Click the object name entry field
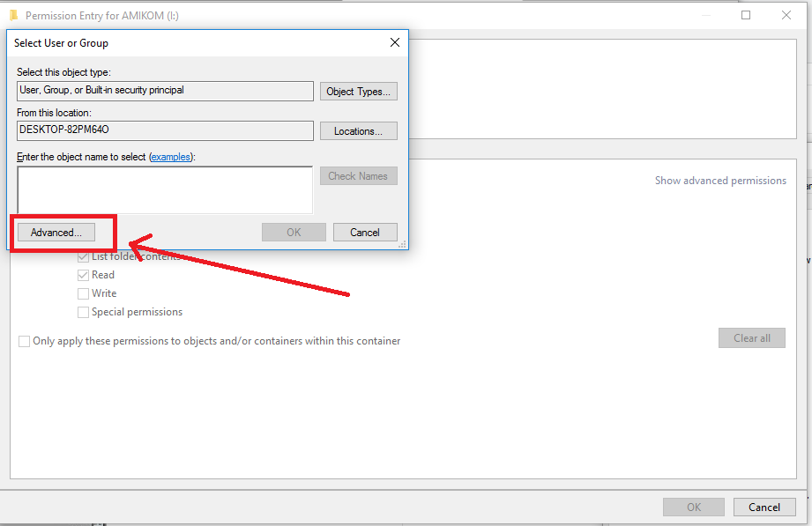812x526 pixels. coord(164,189)
